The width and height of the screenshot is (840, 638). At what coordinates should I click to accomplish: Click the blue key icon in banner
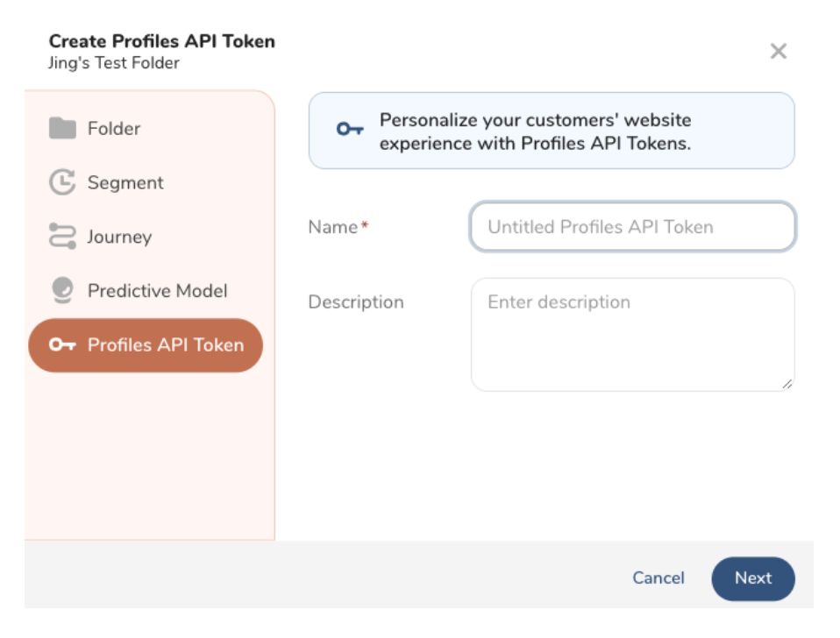[350, 130]
